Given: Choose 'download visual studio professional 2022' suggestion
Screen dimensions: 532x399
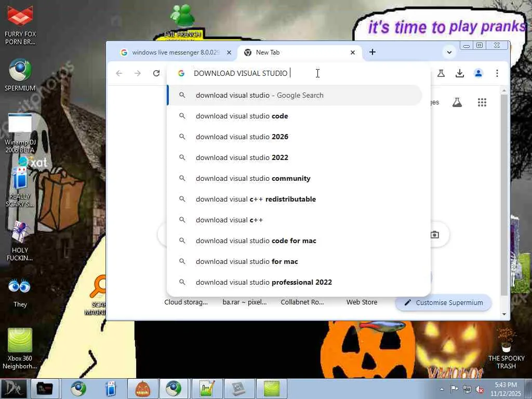Looking at the screenshot, I should pos(295,282).
